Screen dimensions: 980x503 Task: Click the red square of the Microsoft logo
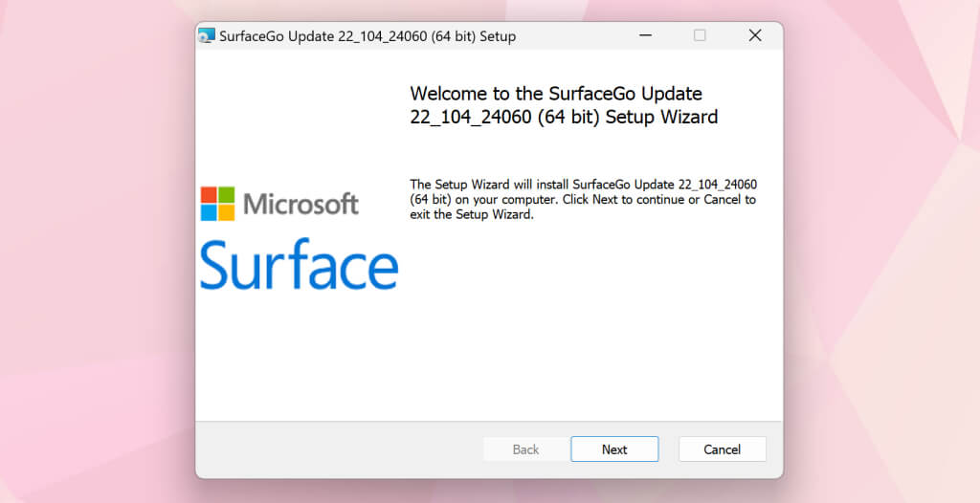point(209,195)
